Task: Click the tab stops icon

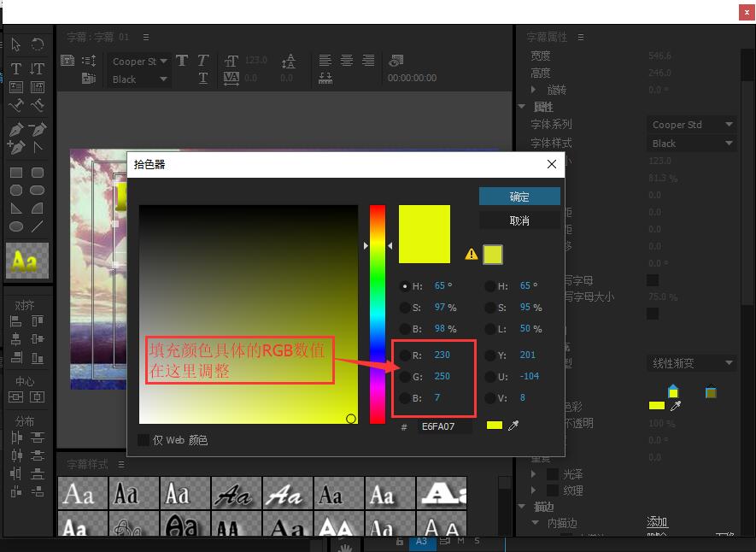Action: coord(325,78)
